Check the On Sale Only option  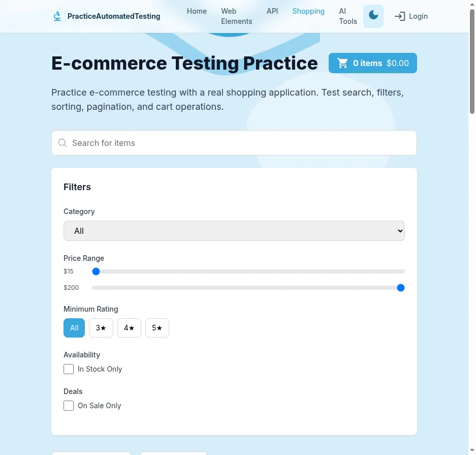pyautogui.click(x=69, y=406)
